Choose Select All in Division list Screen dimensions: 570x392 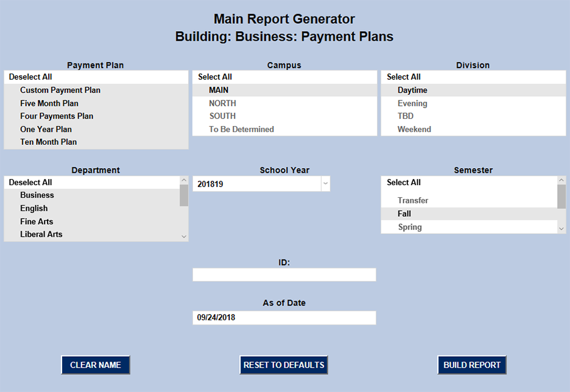point(404,77)
